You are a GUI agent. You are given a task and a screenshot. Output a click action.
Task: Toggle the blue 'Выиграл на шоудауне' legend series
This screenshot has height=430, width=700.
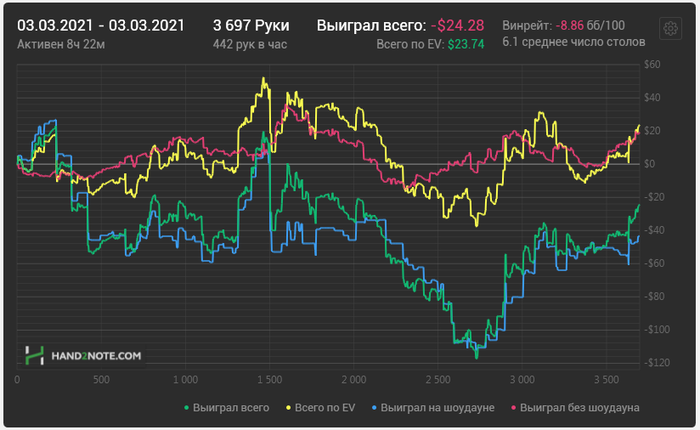(433, 408)
